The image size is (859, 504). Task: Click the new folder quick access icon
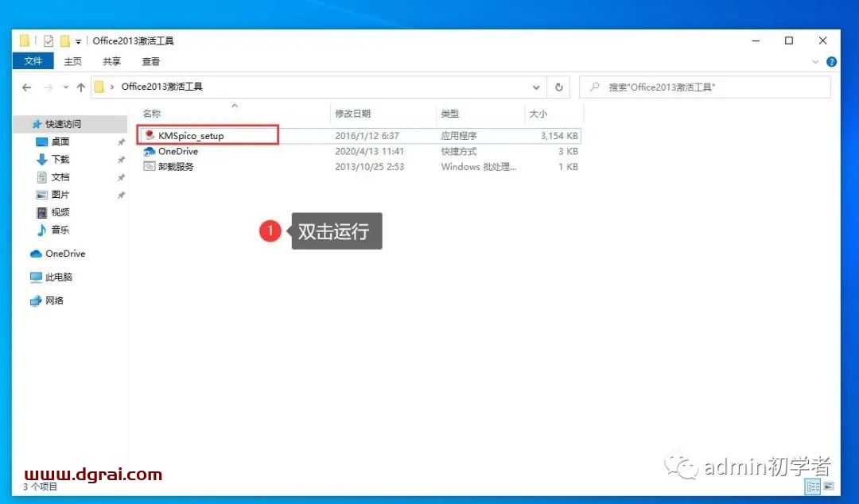pos(65,41)
